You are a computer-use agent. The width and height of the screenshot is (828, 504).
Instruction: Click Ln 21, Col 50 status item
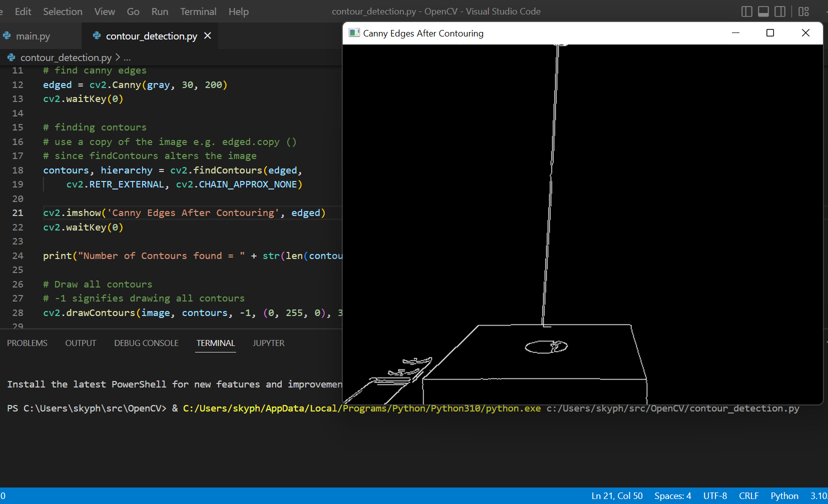point(617,496)
